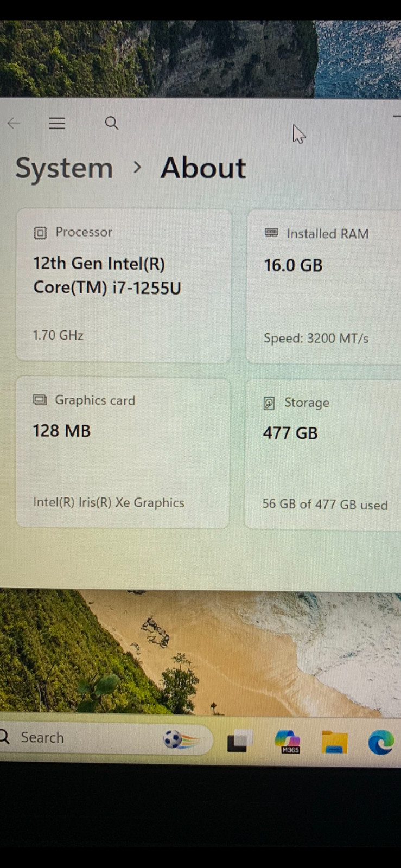Click the About breadcrumb title

203,168
